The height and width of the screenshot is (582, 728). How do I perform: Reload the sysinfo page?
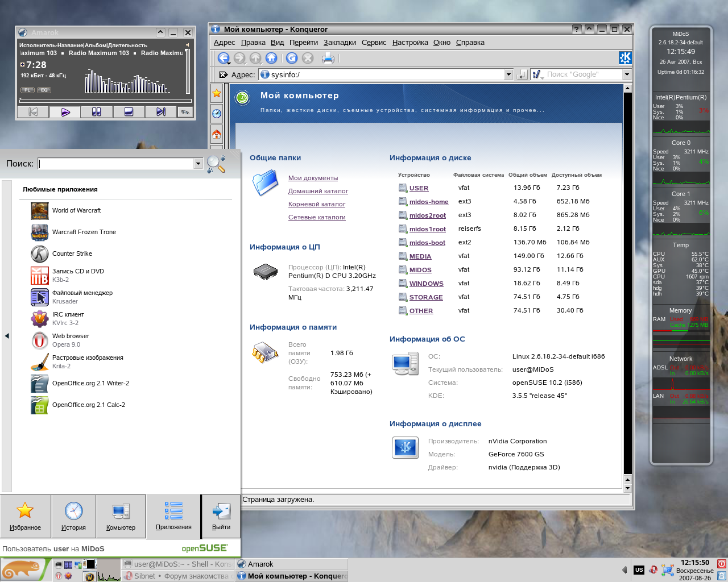(292, 58)
